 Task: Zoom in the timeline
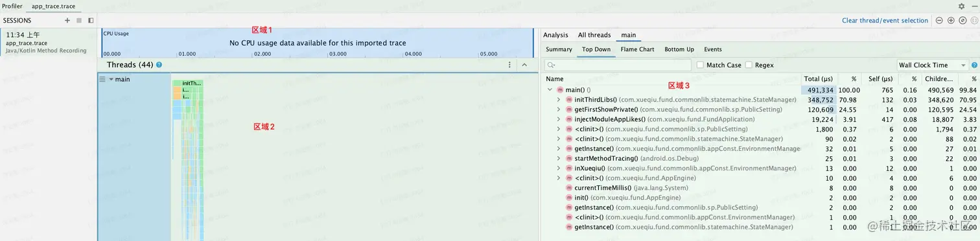[951, 21]
